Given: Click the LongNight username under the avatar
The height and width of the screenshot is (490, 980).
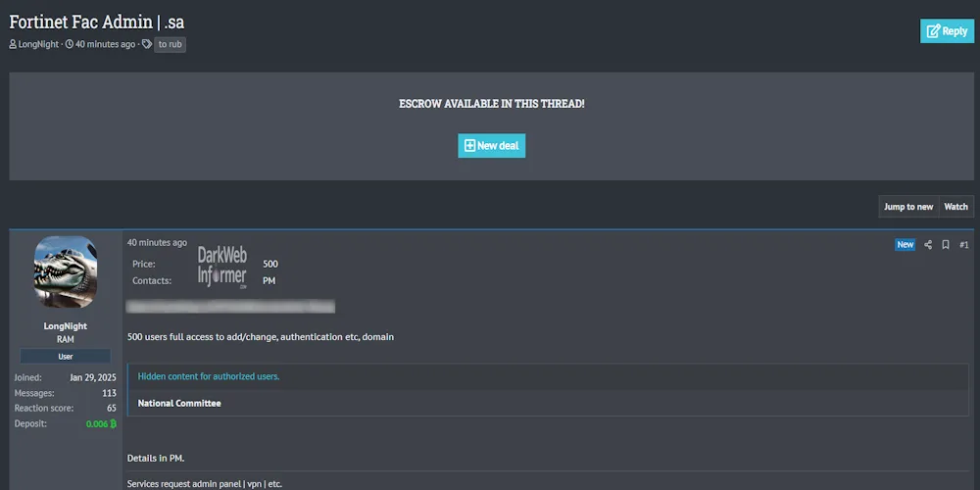Looking at the screenshot, I should click(x=66, y=326).
